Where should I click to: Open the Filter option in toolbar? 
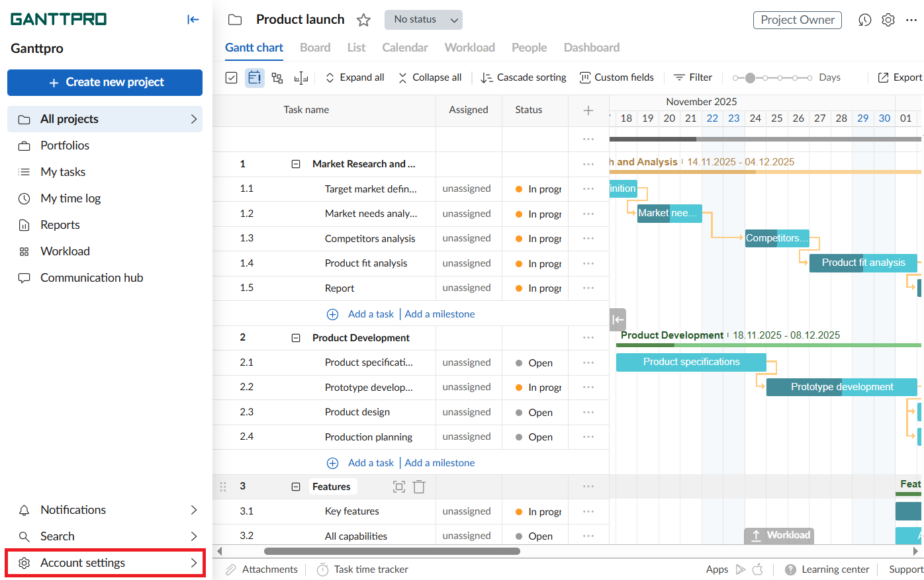[692, 77]
